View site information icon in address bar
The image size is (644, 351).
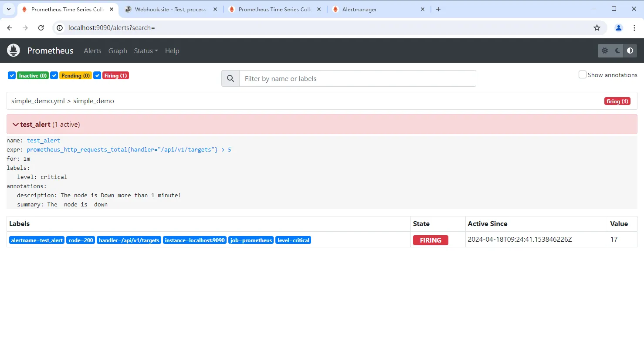tap(61, 28)
